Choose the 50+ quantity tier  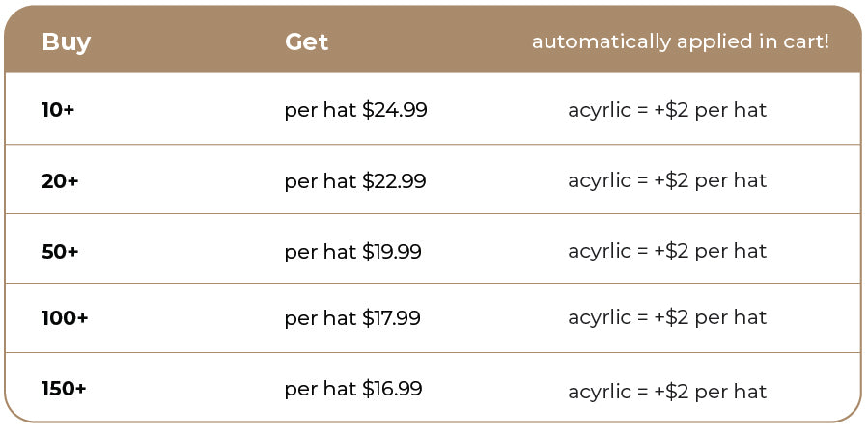click(x=60, y=251)
